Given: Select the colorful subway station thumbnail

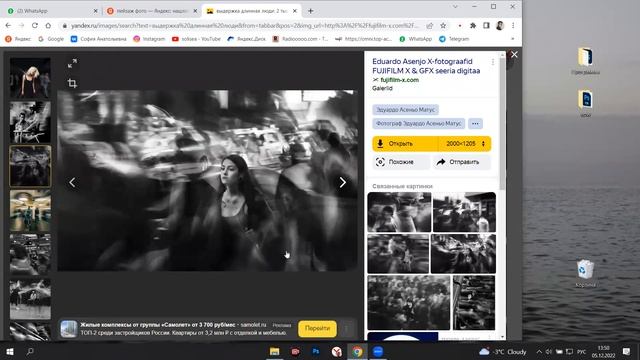Looking at the screenshot, I should click(x=30, y=210).
